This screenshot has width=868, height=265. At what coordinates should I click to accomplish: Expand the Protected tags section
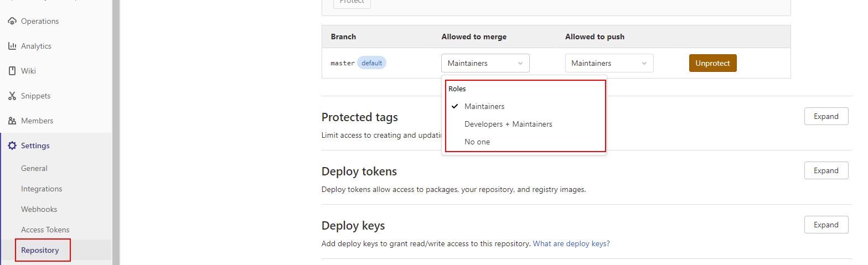tap(826, 116)
